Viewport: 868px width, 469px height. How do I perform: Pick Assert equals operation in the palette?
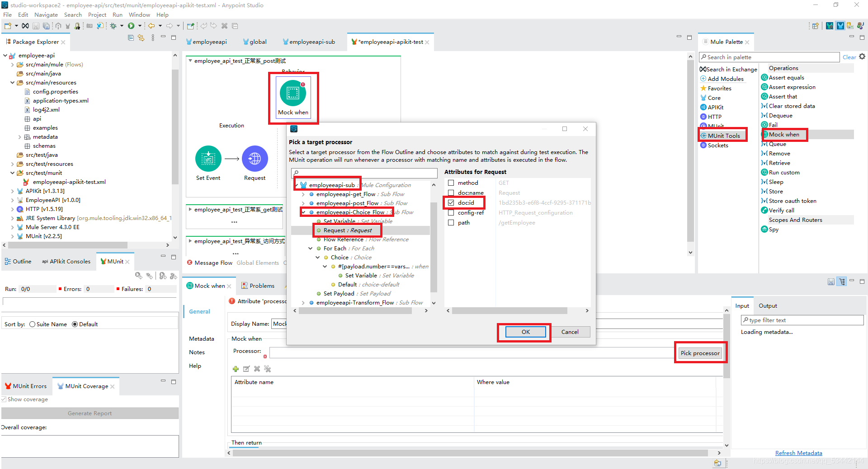[783, 77]
